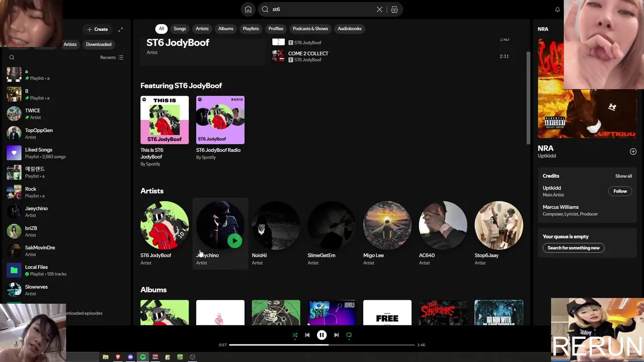This screenshot has height=362, width=644.
Task: Open File Explorer from the taskbar
Action: coord(106,357)
